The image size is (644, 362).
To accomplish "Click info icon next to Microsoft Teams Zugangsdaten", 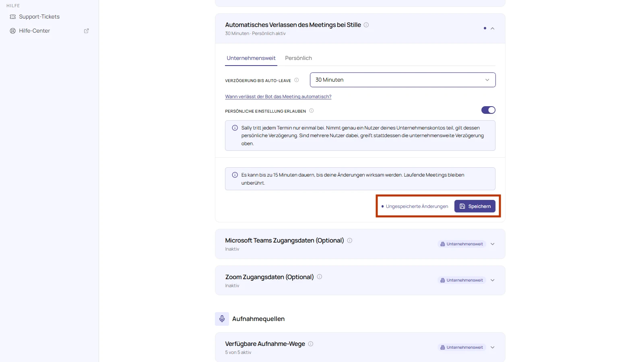I will [350, 241].
